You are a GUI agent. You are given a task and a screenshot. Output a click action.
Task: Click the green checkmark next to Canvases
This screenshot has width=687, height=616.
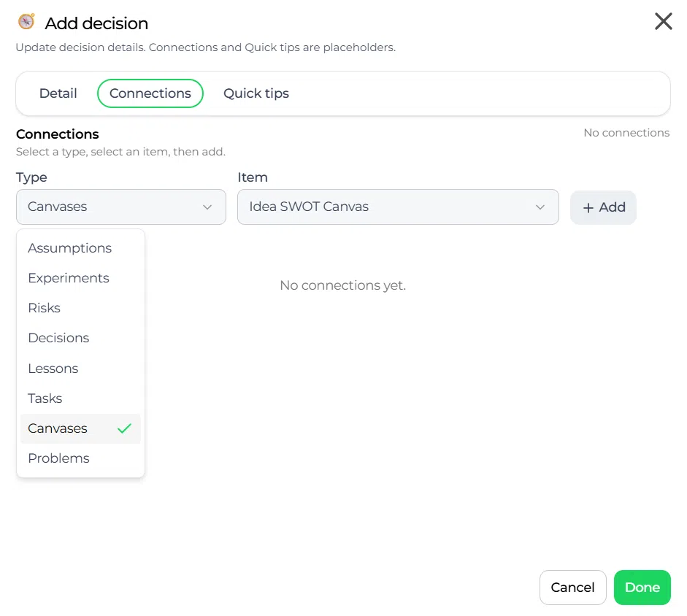pyautogui.click(x=124, y=428)
